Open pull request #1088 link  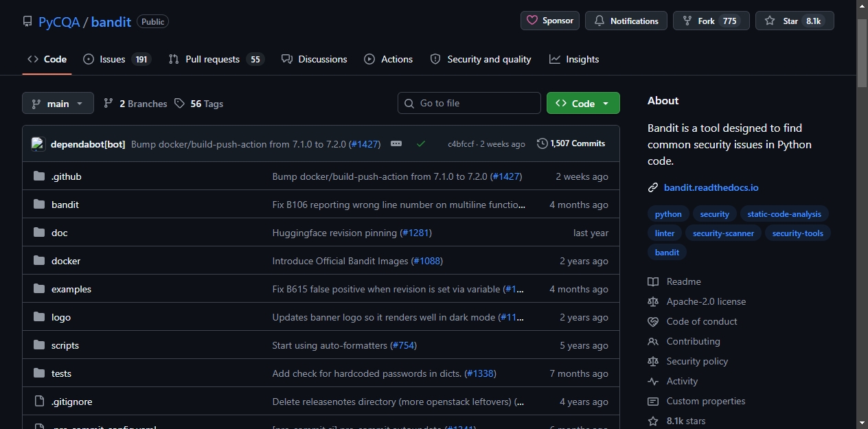427,261
